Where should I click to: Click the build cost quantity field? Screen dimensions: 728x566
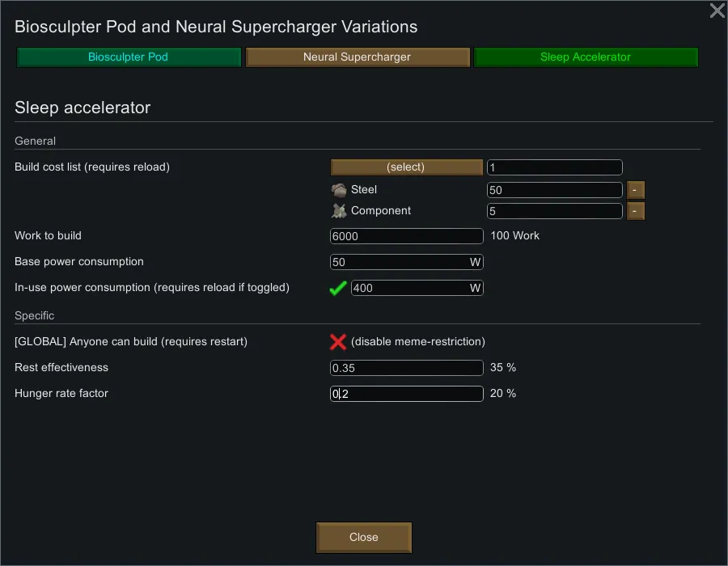point(554,167)
